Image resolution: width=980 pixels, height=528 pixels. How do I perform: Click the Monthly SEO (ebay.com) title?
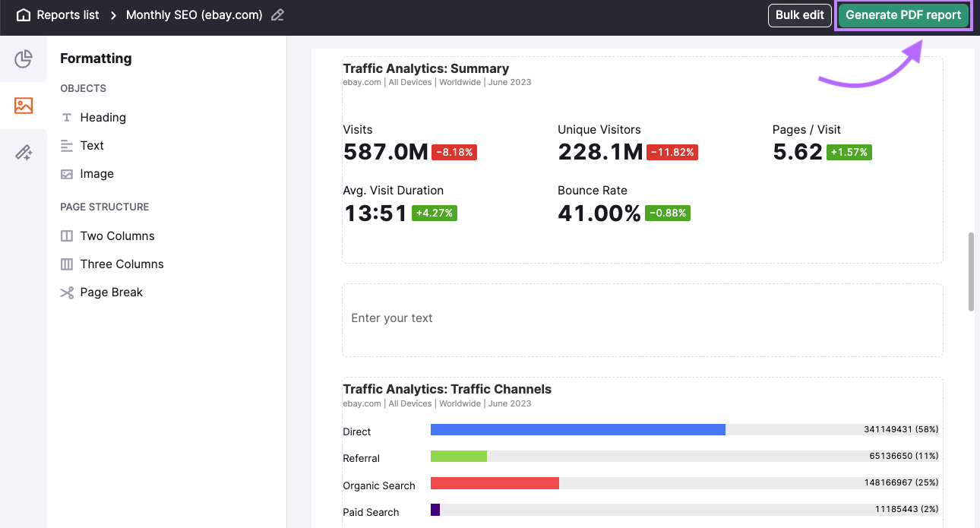193,14
